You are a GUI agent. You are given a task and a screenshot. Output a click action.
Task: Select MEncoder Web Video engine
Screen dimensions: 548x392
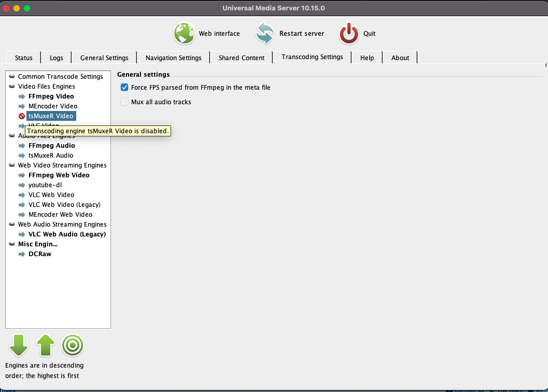pyautogui.click(x=61, y=214)
